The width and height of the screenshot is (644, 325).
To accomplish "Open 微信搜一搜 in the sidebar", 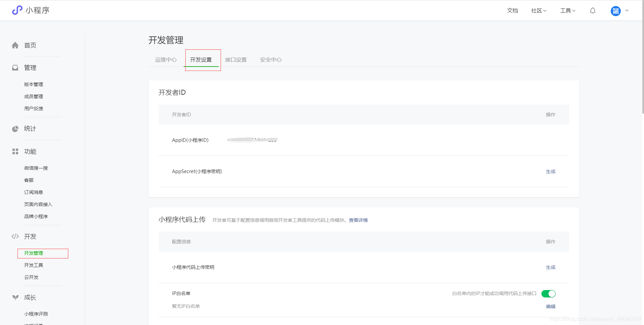I will (36, 168).
